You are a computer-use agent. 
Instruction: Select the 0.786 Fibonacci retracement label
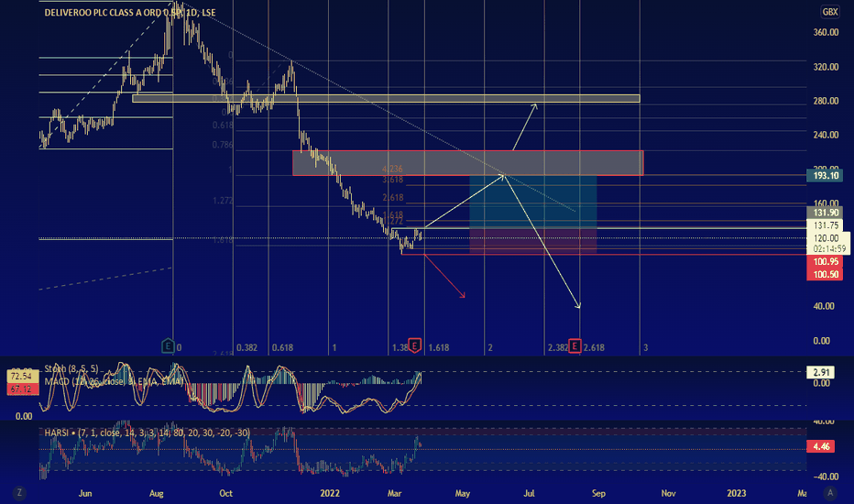223,145
